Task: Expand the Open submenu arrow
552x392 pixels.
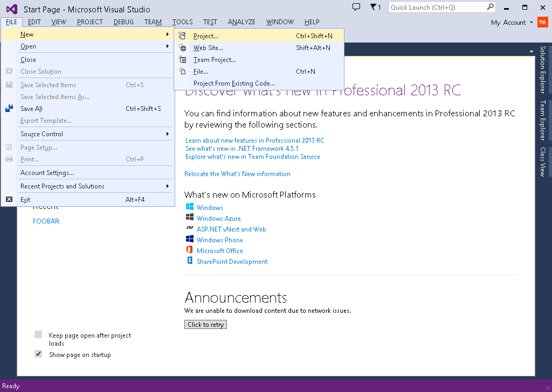Action: click(x=168, y=46)
